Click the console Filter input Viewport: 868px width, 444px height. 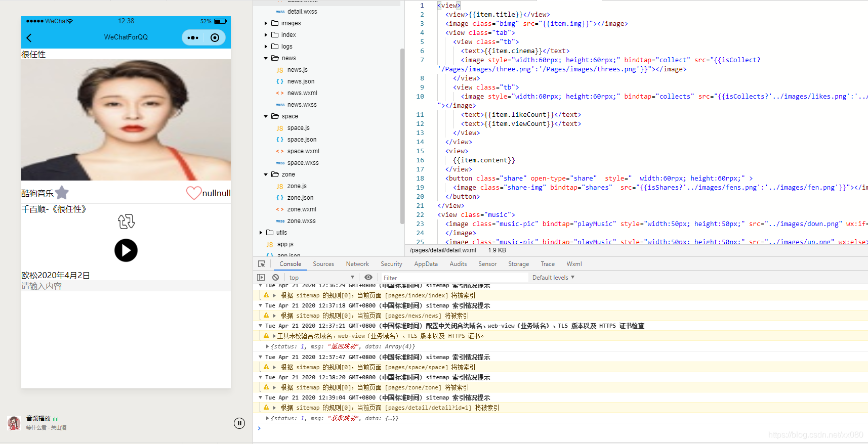(x=454, y=278)
